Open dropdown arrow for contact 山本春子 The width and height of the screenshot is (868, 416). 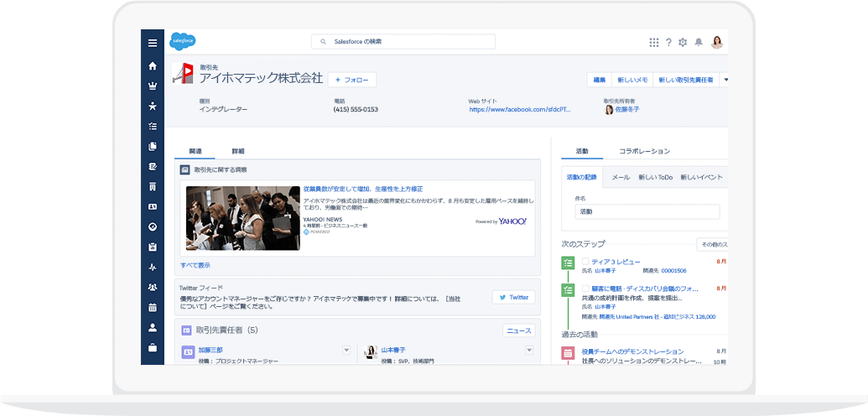point(529,350)
